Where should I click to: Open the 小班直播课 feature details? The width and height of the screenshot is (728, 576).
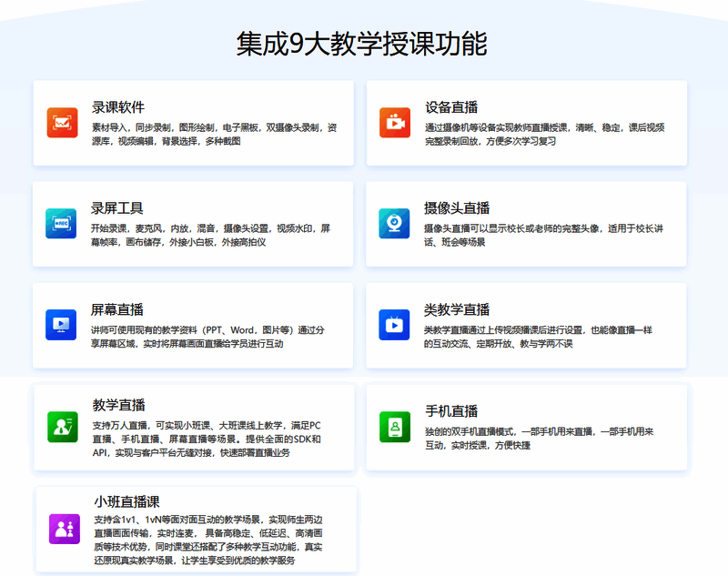coord(126,500)
